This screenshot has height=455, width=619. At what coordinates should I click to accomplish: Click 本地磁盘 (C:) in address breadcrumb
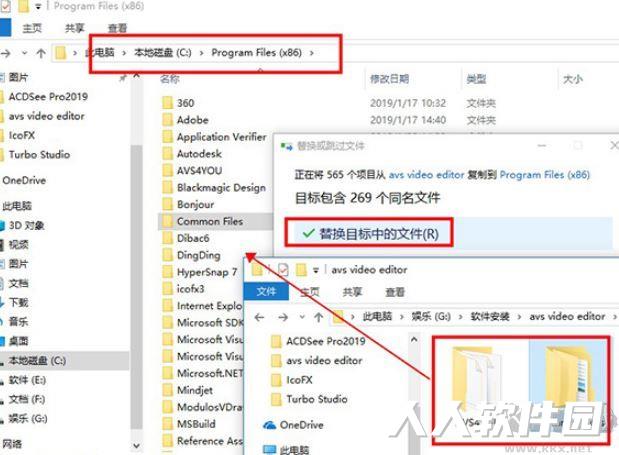[163, 52]
